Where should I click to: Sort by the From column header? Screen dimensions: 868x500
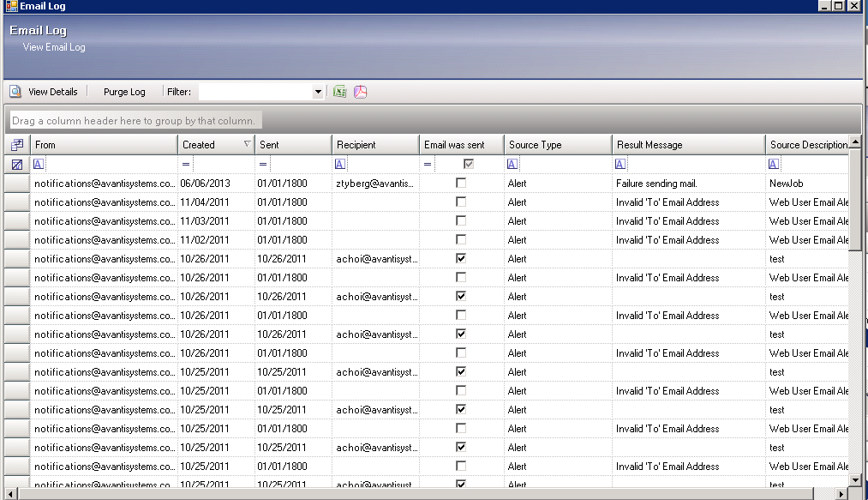point(104,145)
